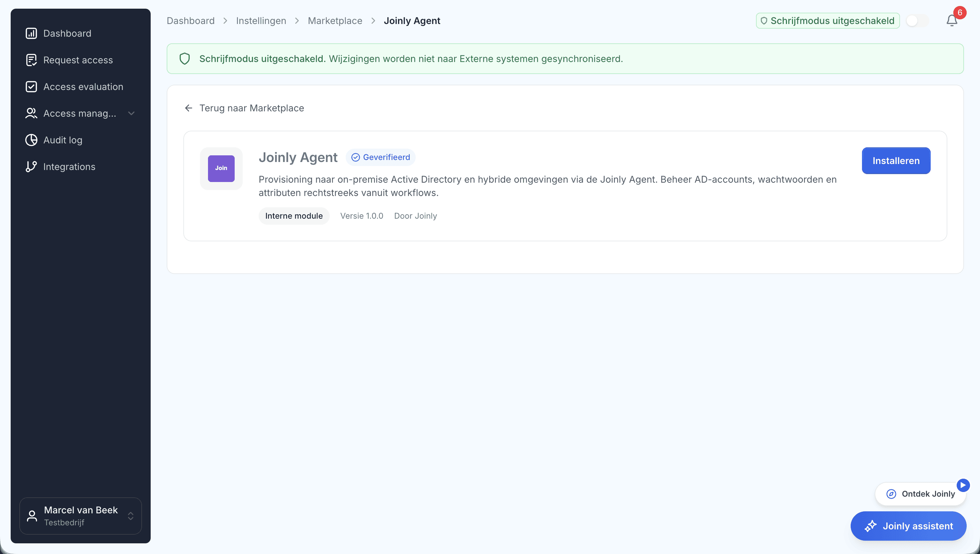Open Audit log menu item
The image size is (980, 554).
coord(81,140)
